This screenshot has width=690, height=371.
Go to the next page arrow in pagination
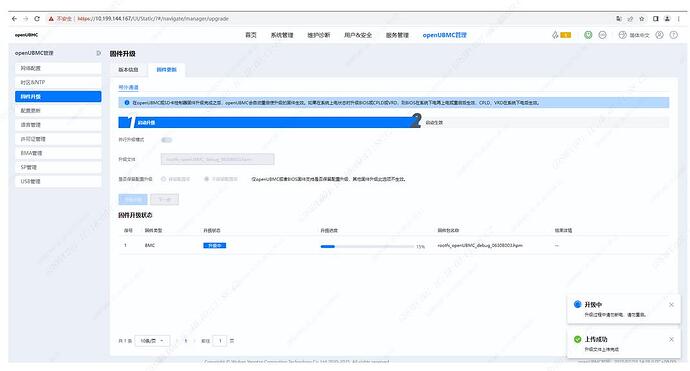pyautogui.click(x=195, y=341)
